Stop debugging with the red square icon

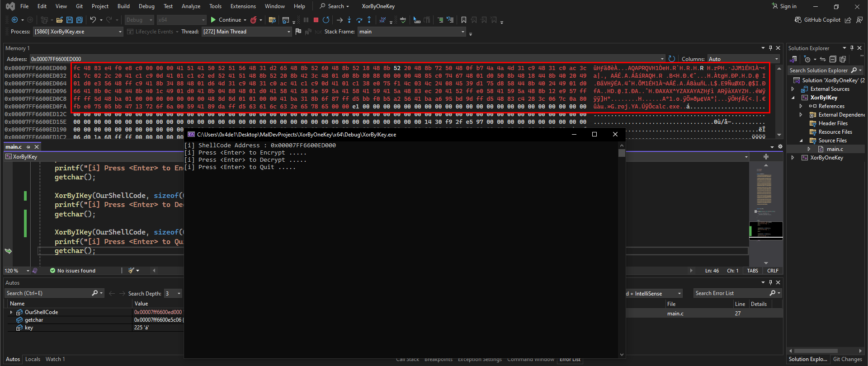tap(316, 20)
